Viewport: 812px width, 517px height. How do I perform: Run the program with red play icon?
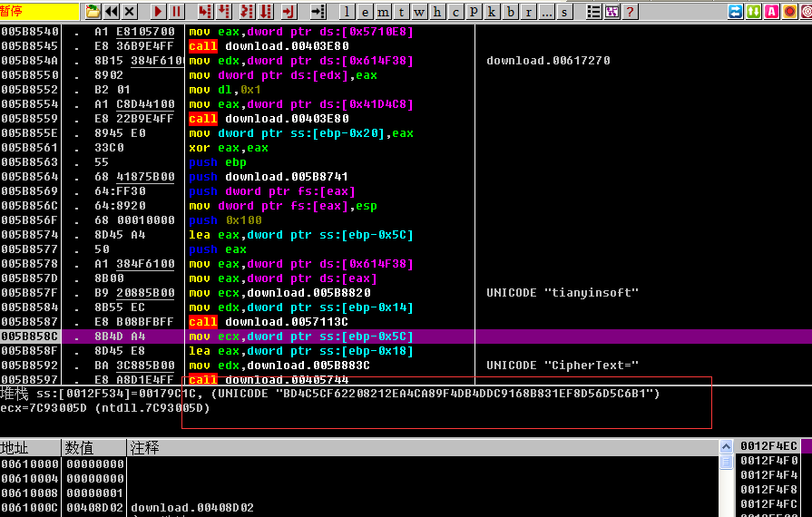point(159,12)
